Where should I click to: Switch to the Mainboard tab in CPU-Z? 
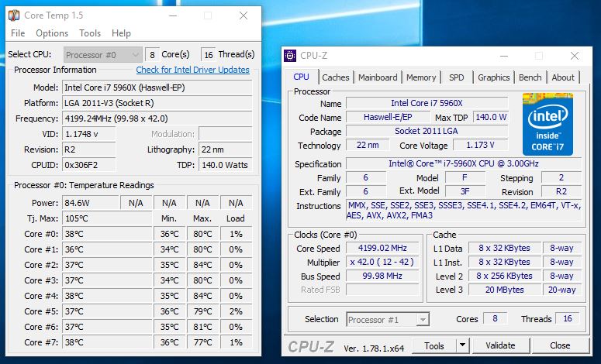pos(378,77)
